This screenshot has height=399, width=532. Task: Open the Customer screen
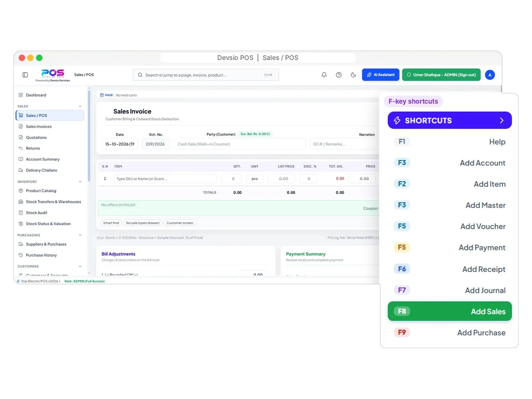[x=180, y=223]
